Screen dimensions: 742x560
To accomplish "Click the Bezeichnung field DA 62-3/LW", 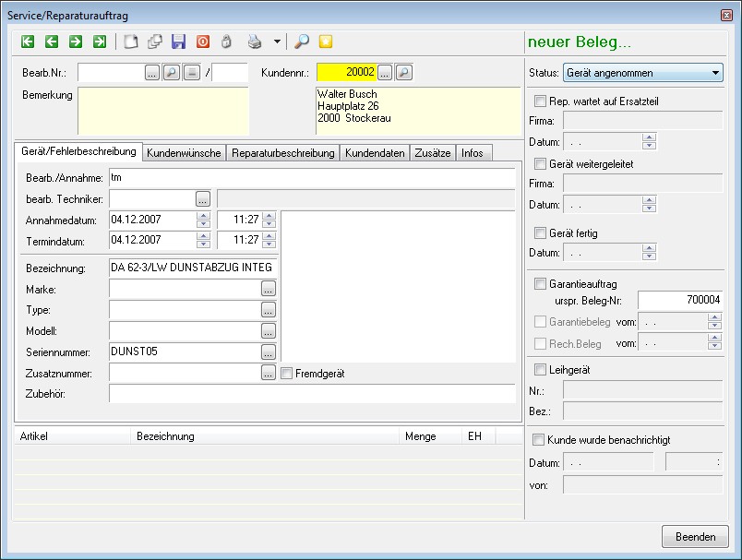I will tap(193, 268).
